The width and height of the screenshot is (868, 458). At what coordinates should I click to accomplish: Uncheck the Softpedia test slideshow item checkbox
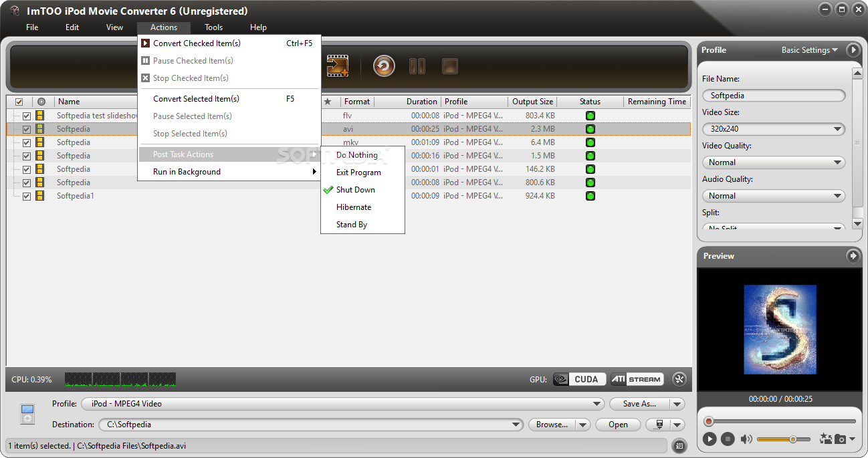tap(27, 116)
